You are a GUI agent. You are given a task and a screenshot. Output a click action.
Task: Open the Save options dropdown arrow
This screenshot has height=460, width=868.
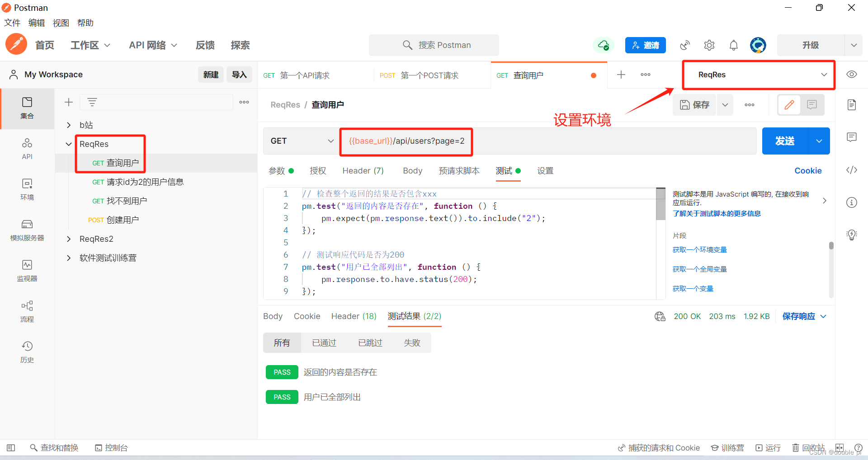click(x=725, y=105)
